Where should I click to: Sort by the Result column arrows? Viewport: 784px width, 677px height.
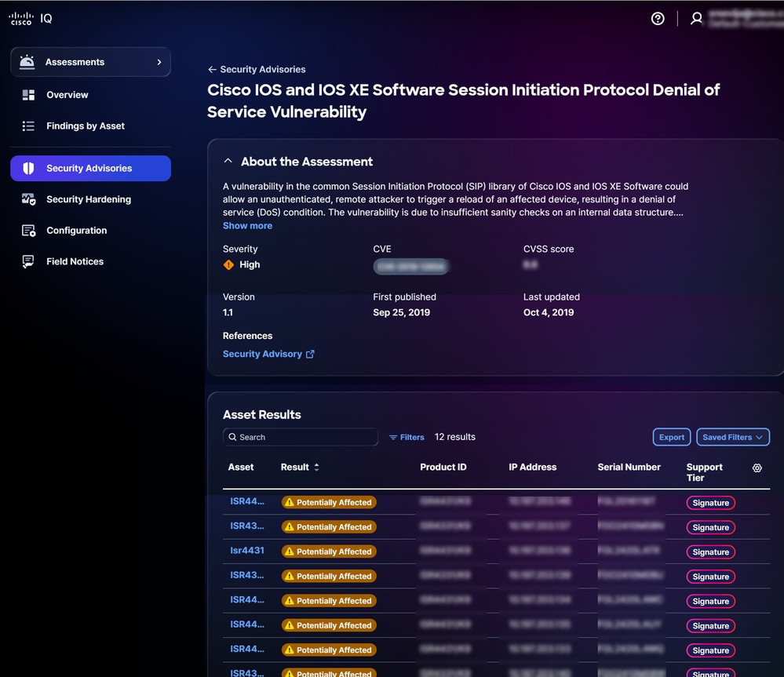(316, 468)
